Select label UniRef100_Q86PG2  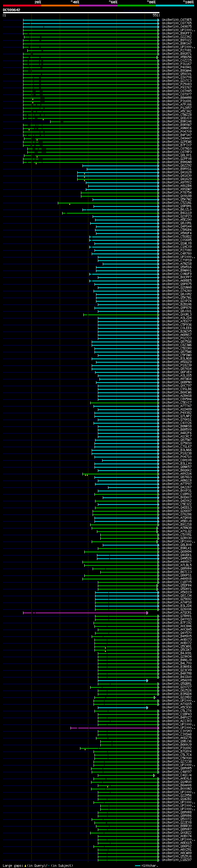coord(176,846)
